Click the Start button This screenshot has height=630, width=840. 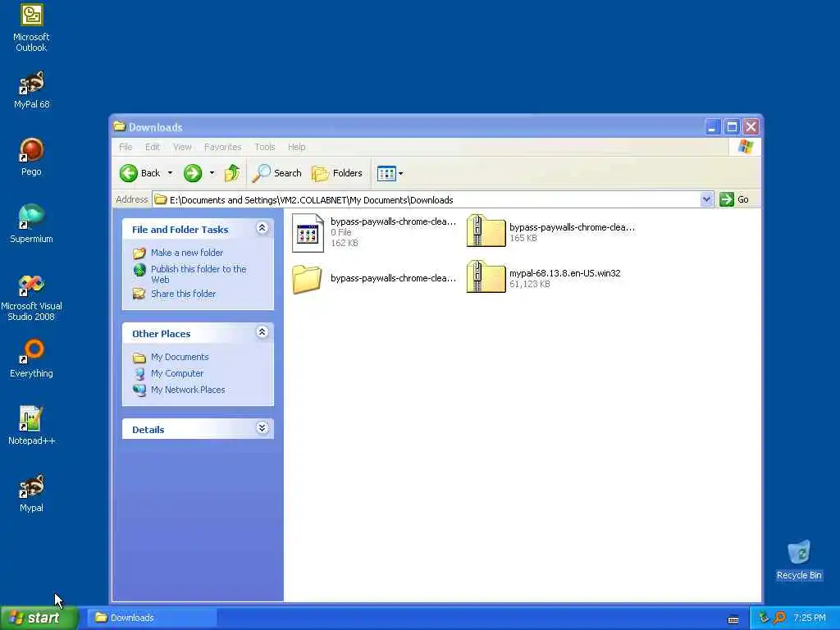pyautogui.click(x=39, y=618)
